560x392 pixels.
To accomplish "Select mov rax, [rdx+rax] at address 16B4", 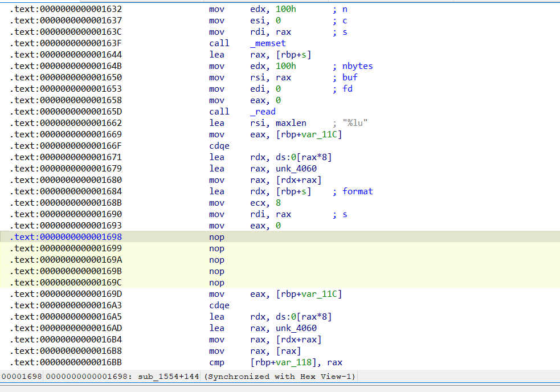I will click(265, 340).
